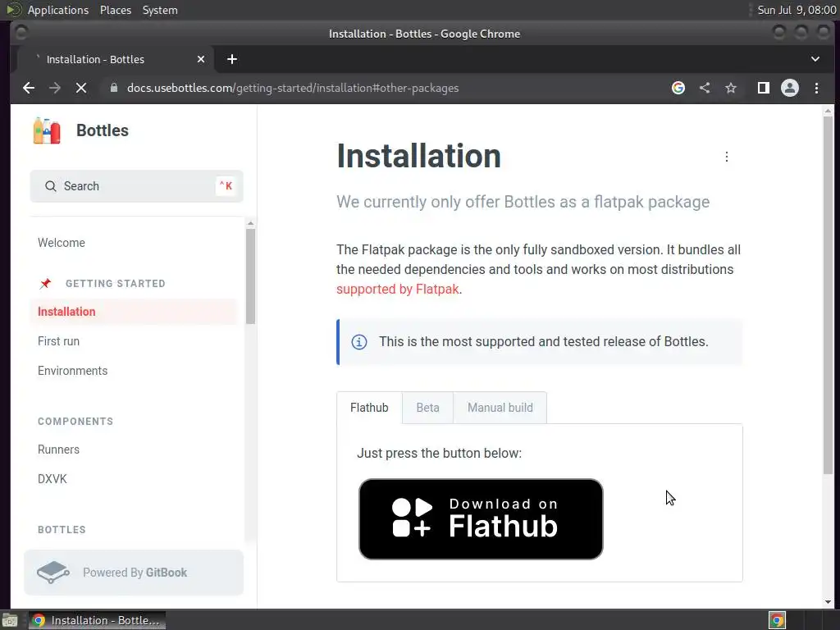Focus the Search field in the sidebar
840x630 pixels.
pyautogui.click(x=137, y=186)
